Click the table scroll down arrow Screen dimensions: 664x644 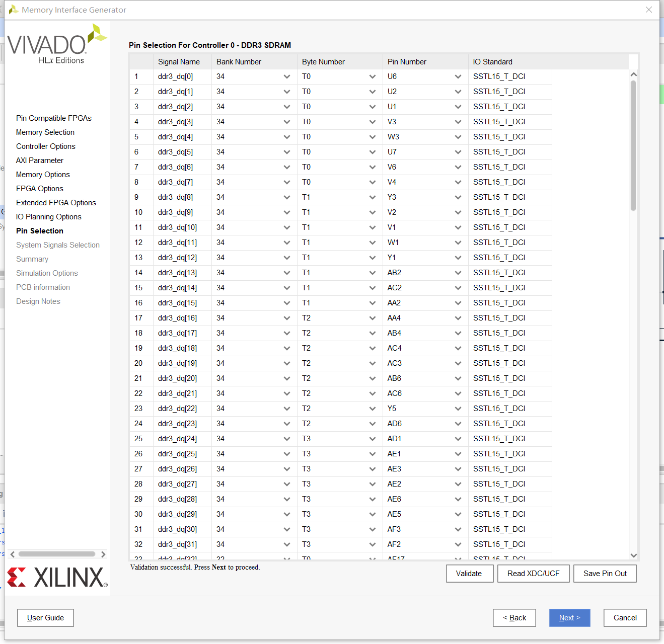[x=634, y=555]
